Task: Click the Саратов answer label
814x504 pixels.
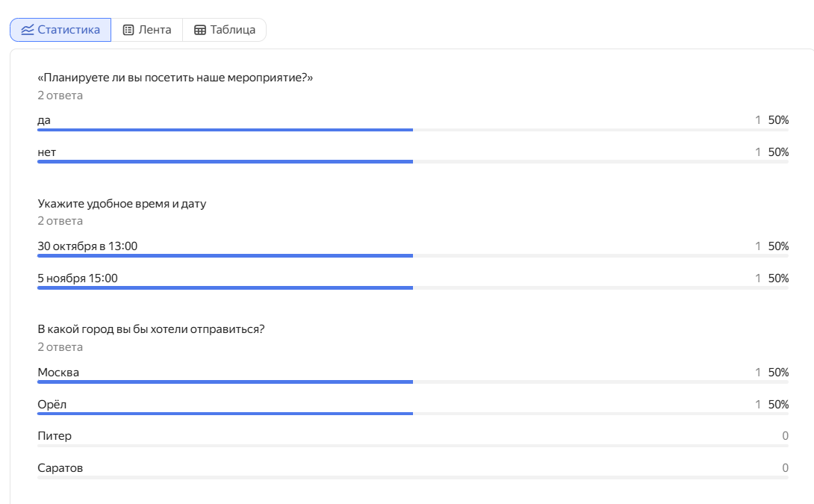Action: pos(60,467)
